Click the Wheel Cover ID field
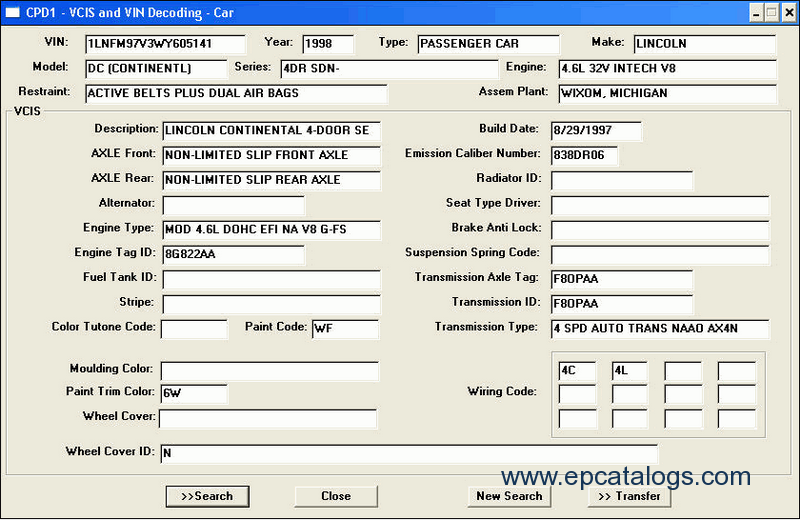800x520 pixels. pyautogui.click(x=409, y=454)
